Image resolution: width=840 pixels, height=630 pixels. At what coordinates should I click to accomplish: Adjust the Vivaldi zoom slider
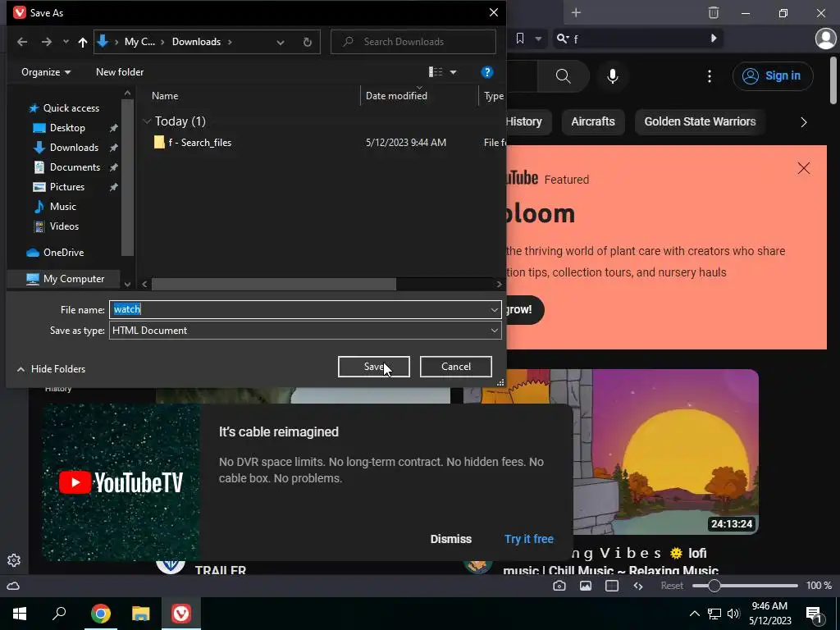(x=745, y=586)
